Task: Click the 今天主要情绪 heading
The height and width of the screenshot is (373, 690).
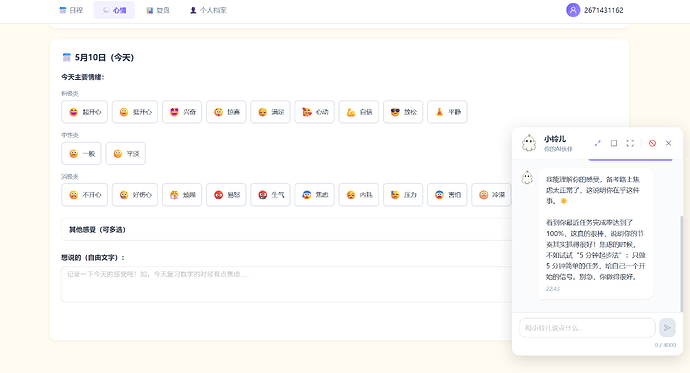Action: (83, 77)
